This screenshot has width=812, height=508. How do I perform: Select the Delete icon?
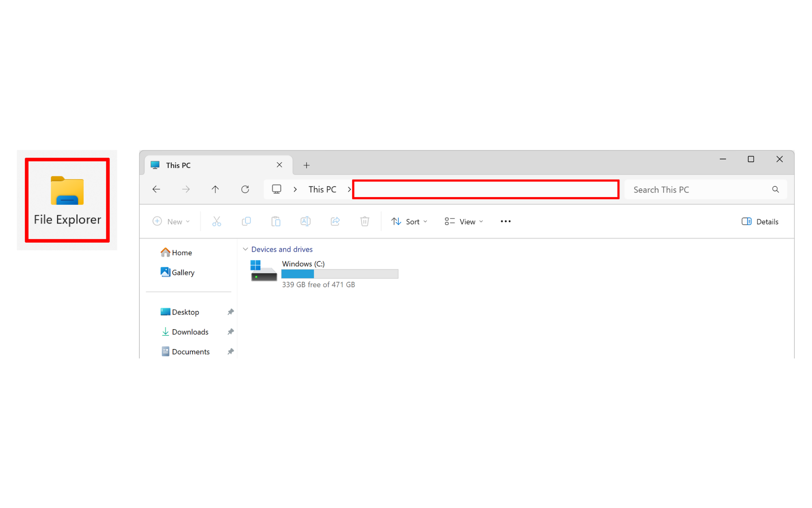(x=365, y=221)
